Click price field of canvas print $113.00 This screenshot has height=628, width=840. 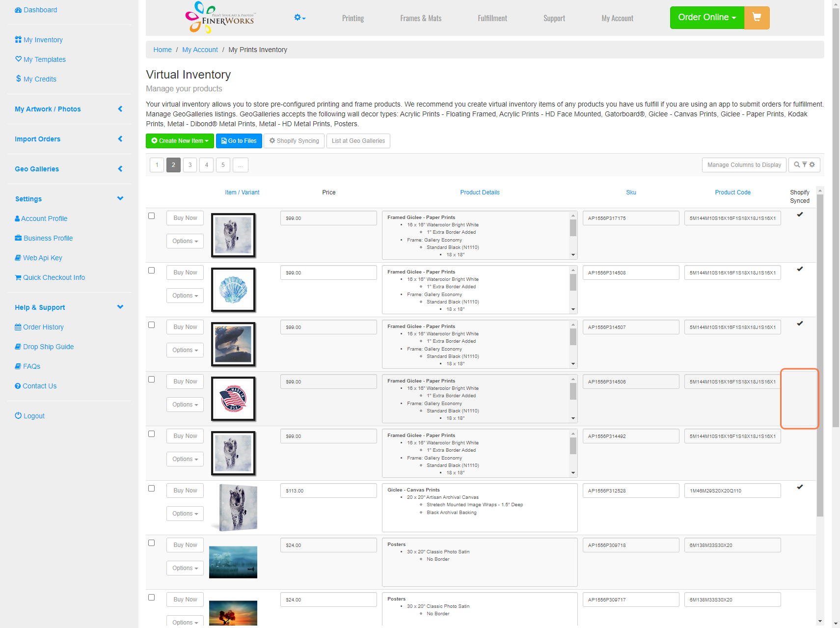tap(328, 491)
